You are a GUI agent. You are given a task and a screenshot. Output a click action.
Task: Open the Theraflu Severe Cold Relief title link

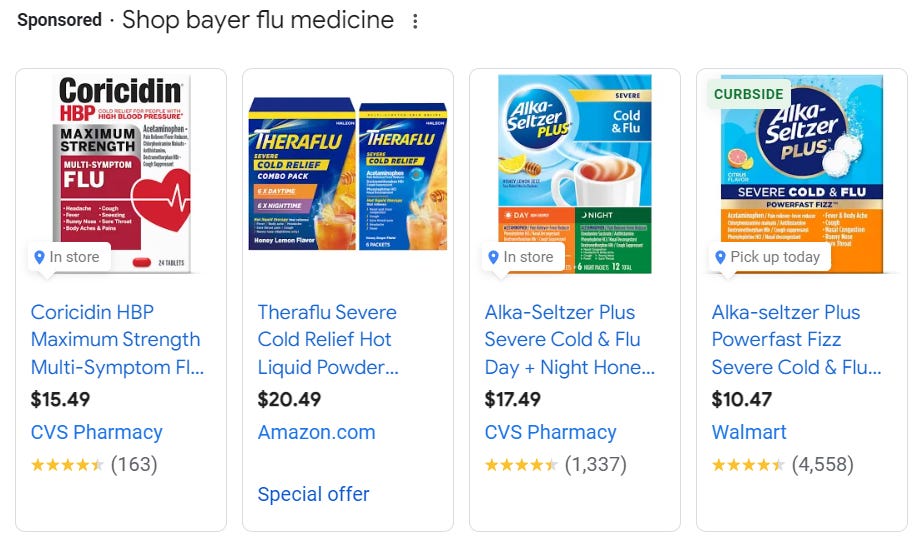(328, 340)
